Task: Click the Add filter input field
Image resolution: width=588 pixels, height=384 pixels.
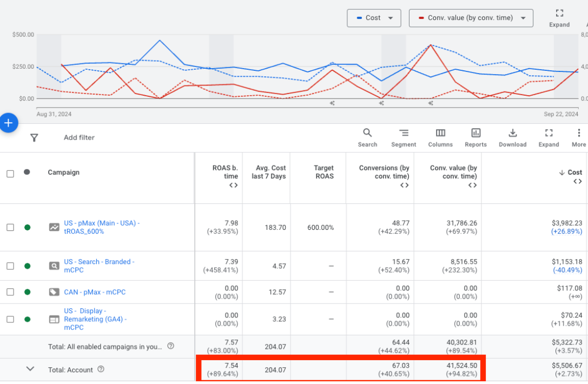Action: coord(79,138)
